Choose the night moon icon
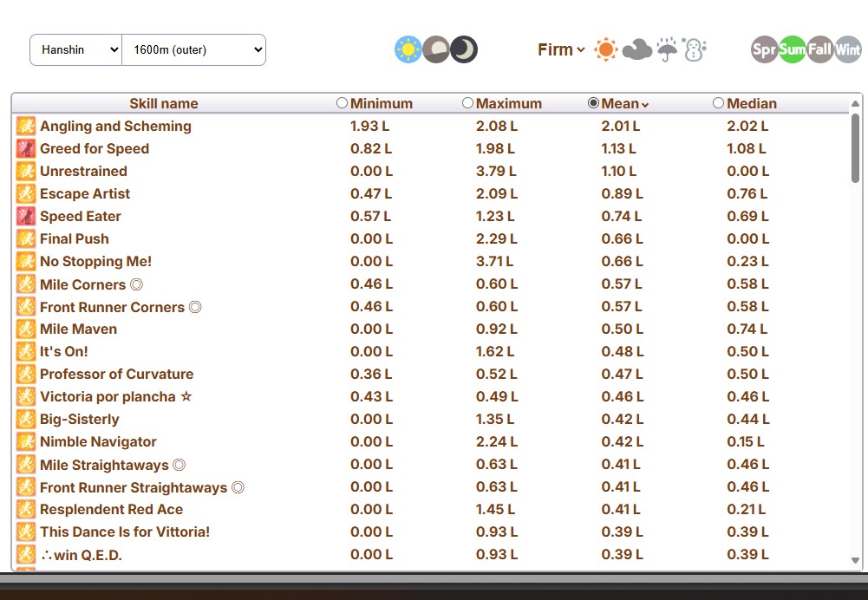Screen dimensions: 868x600 464,49
